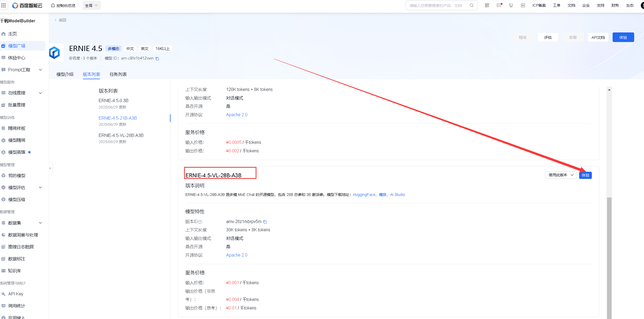This screenshot has width=644, height=319.
Task: Select ERNIE-4.5-21B-A3B in the version list
Action: (x=118, y=118)
